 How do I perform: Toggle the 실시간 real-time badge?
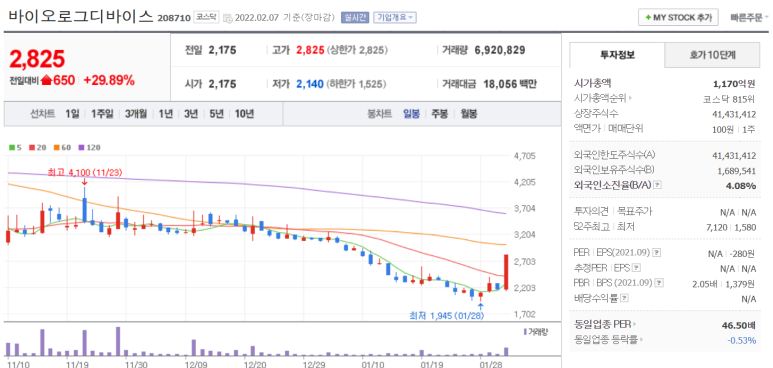[x=354, y=17]
